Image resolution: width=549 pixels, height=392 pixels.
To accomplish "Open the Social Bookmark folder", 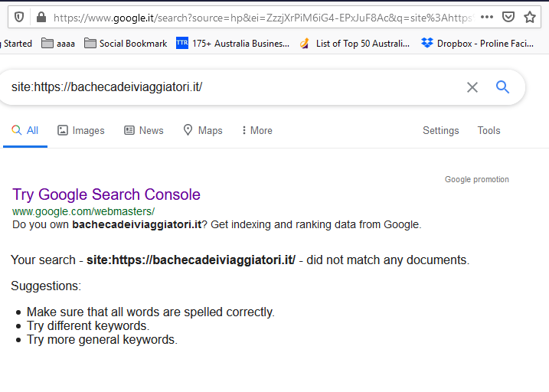I will 126,44.
